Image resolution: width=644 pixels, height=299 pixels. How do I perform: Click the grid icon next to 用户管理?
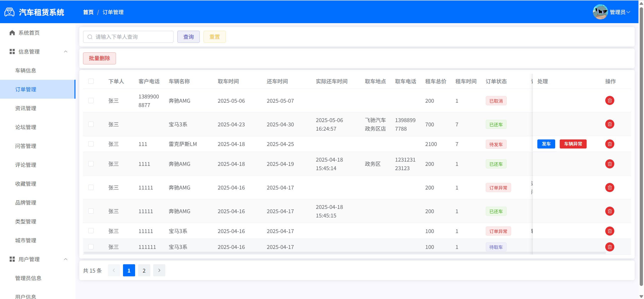(12, 259)
